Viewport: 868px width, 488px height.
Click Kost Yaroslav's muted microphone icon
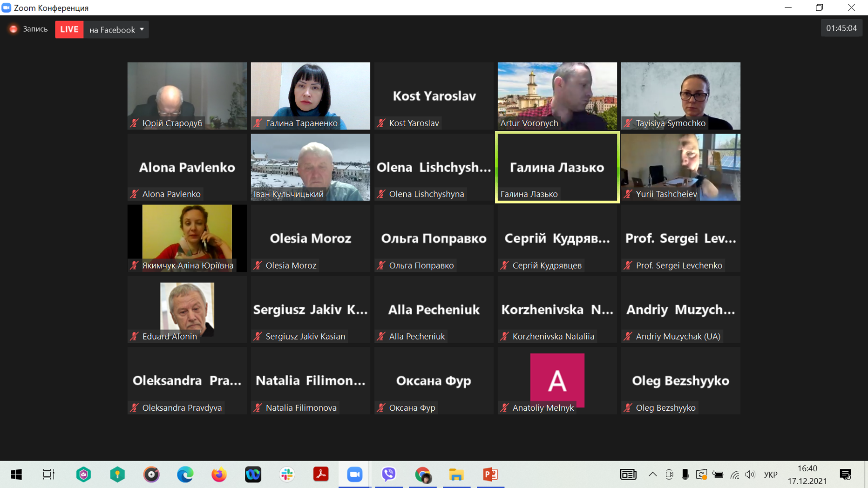[x=381, y=123]
